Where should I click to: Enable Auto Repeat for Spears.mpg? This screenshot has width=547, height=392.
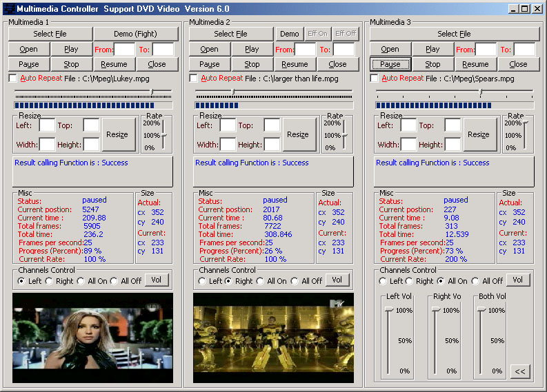click(374, 78)
